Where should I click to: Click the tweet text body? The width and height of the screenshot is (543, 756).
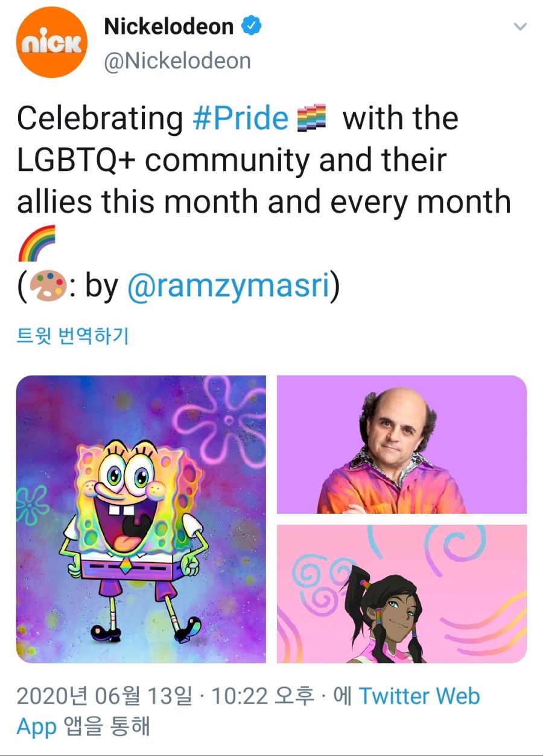pos(264,202)
